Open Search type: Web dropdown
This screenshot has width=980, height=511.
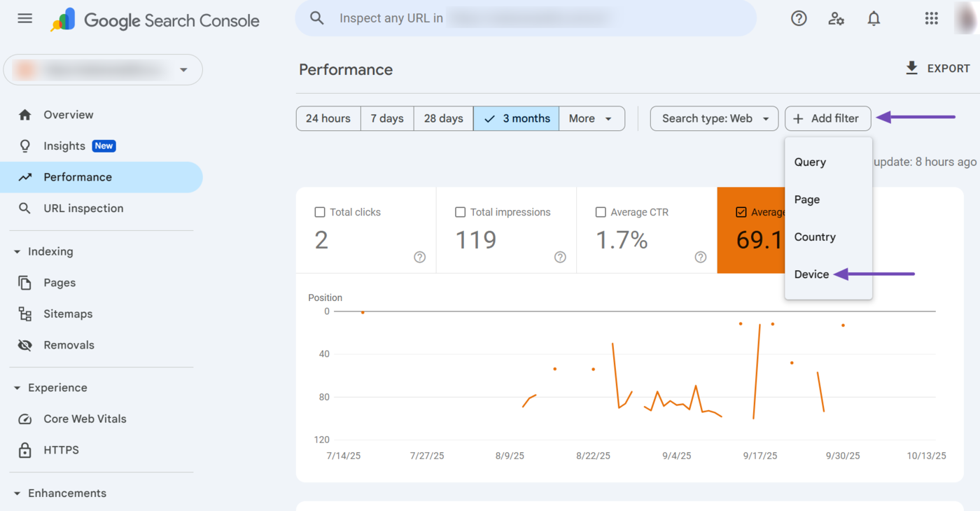[x=714, y=118]
